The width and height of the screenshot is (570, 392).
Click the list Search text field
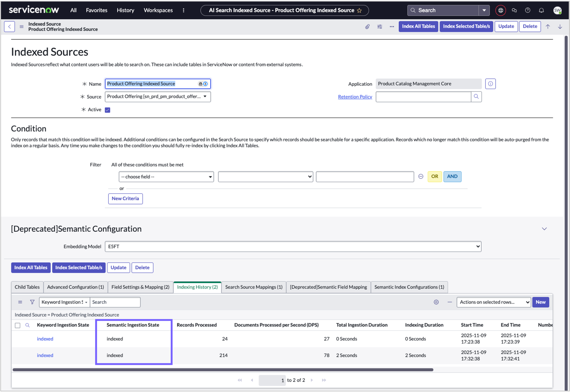click(x=115, y=302)
